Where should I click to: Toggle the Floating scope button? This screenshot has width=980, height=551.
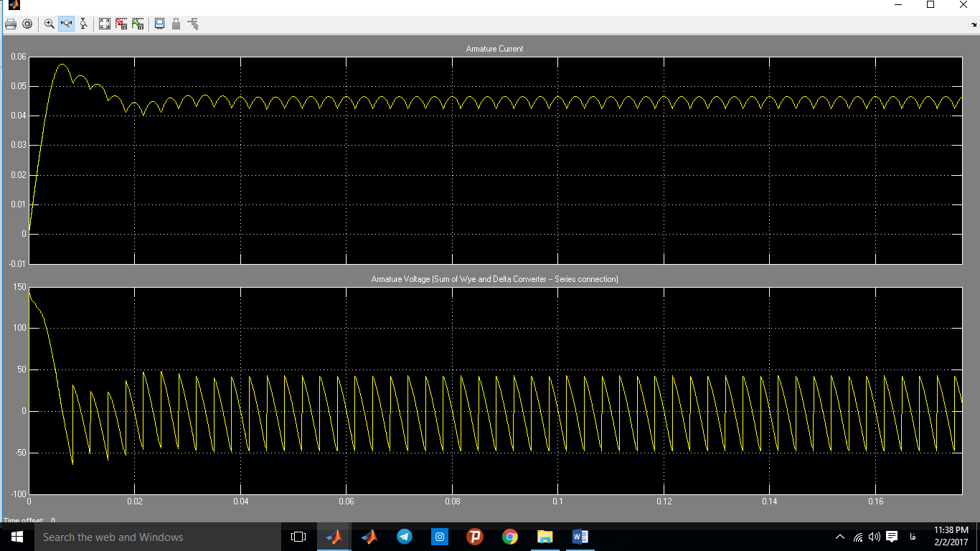(159, 24)
